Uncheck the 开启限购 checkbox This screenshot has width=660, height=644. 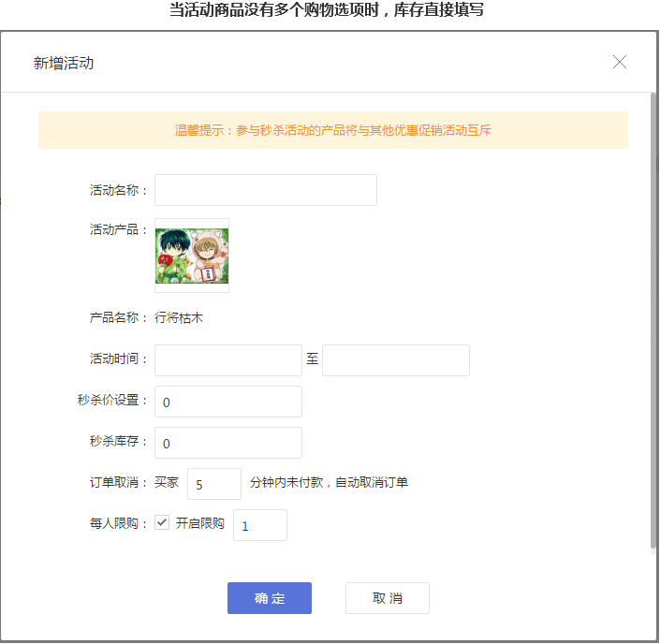162,523
